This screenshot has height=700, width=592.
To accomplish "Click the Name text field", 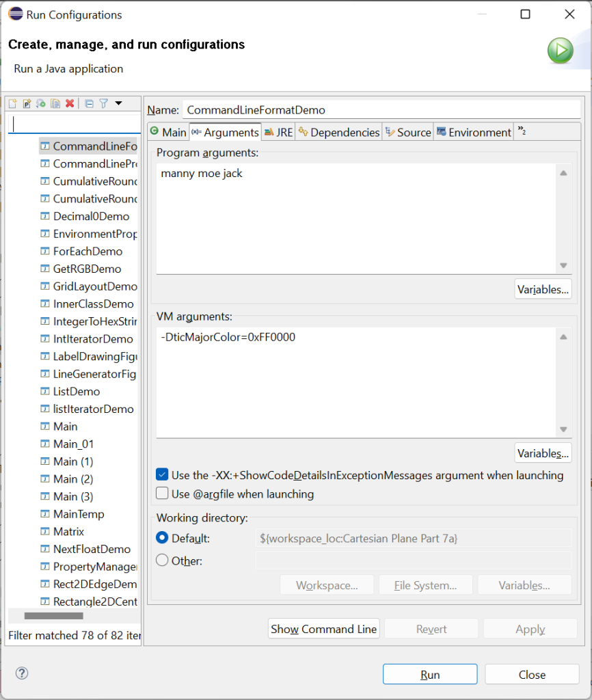I will tap(381, 109).
